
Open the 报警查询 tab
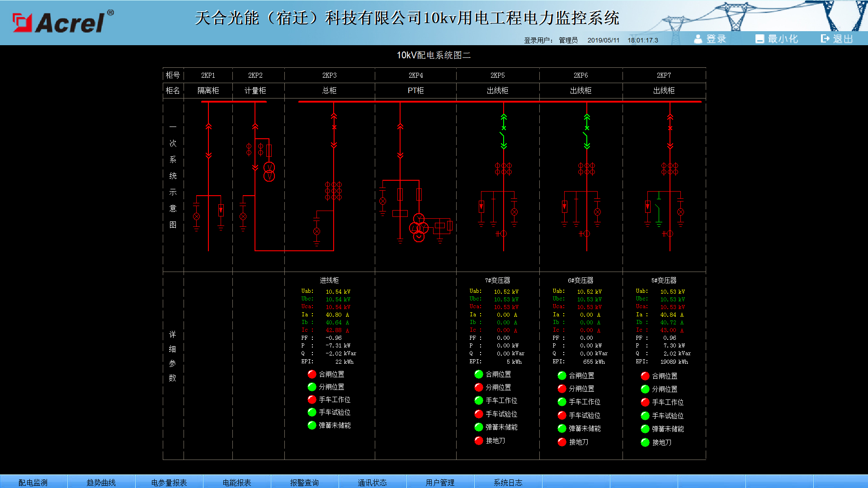click(x=305, y=482)
